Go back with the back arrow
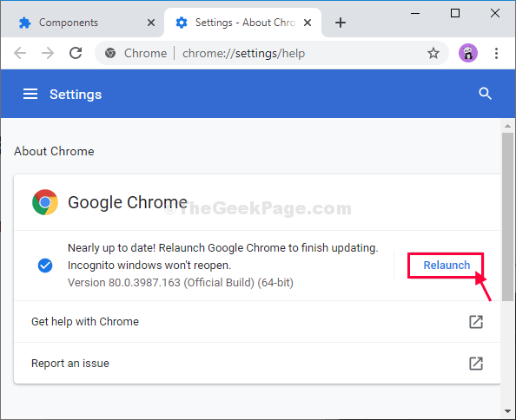The image size is (516, 420). (x=20, y=53)
